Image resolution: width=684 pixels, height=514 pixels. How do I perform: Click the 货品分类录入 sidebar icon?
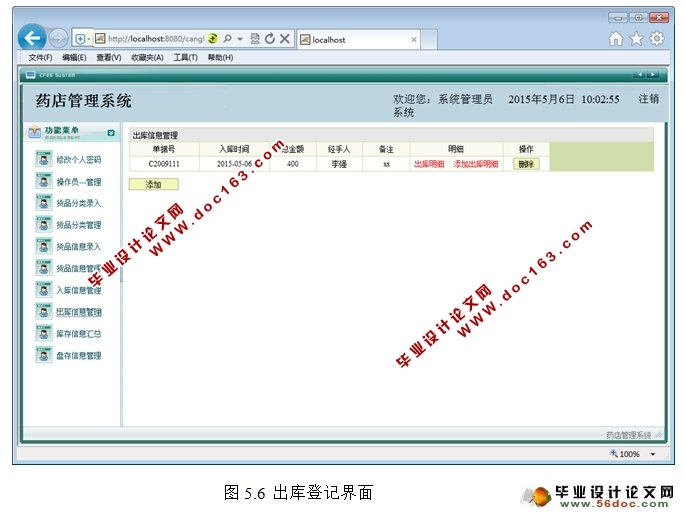(44, 203)
